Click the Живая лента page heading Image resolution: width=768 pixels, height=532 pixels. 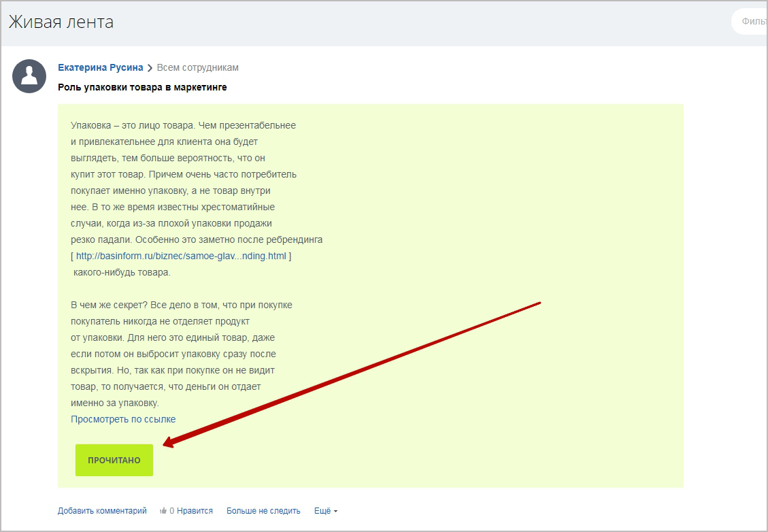coord(61,22)
